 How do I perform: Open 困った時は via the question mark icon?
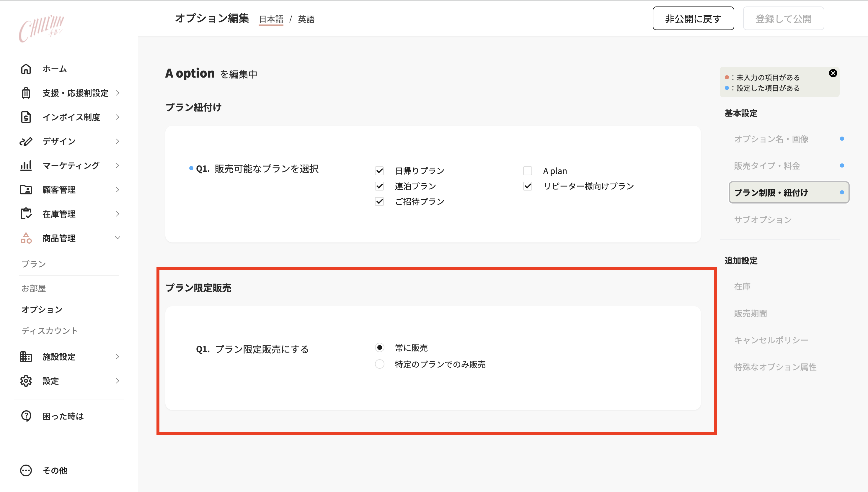click(26, 416)
